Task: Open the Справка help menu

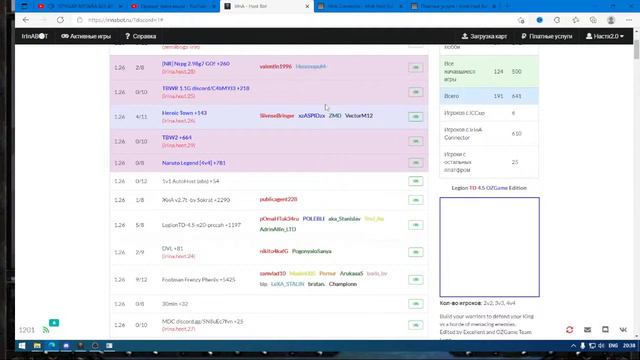Action: pos(140,36)
